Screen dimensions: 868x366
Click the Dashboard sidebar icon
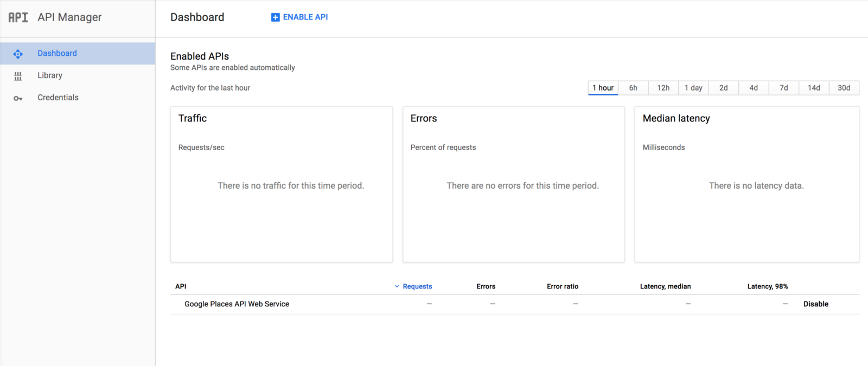(x=18, y=54)
